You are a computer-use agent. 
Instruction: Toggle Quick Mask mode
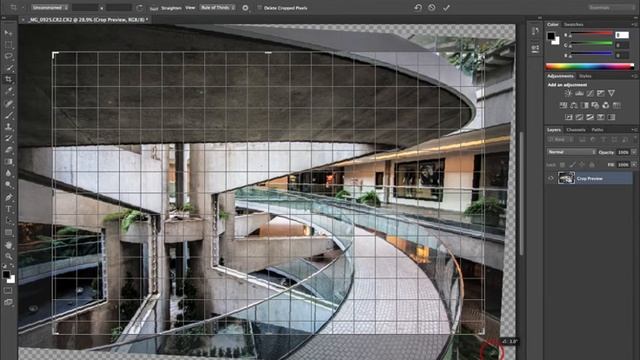(8, 291)
